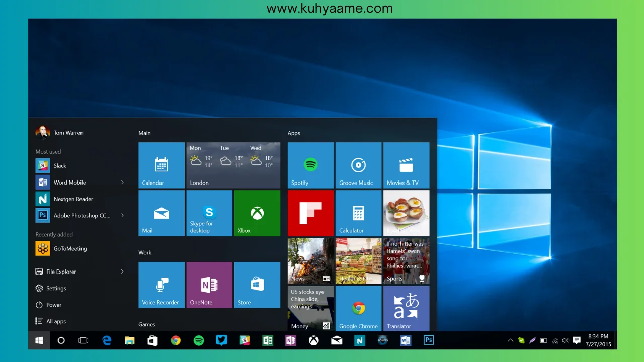Viewport: 644px width, 362px height.
Task: Click the battery icon in system tray
Action: [x=543, y=340]
